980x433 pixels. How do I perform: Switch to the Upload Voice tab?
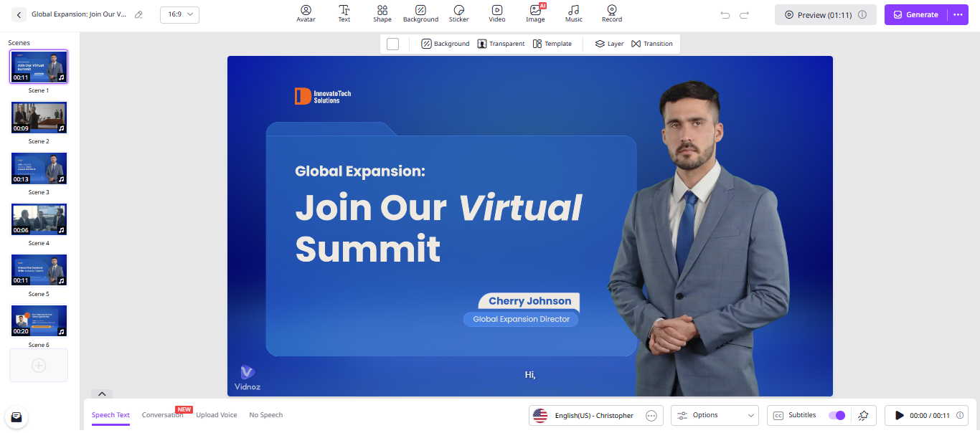point(217,415)
